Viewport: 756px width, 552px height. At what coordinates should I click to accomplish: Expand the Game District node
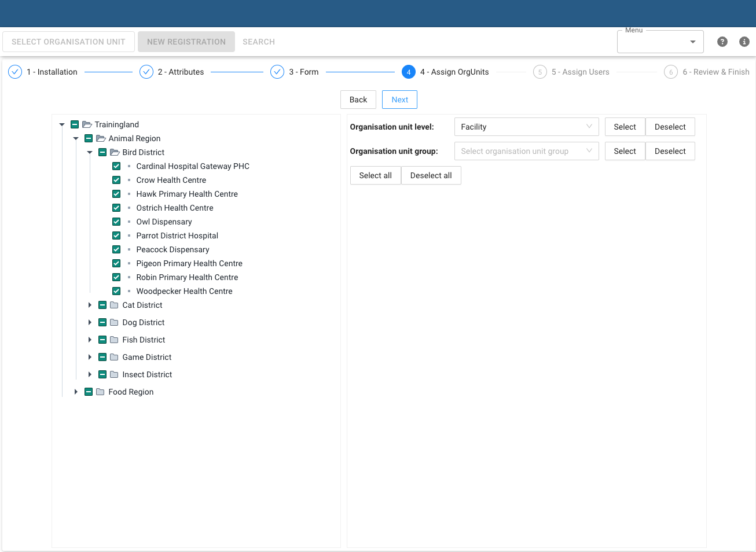(90, 357)
